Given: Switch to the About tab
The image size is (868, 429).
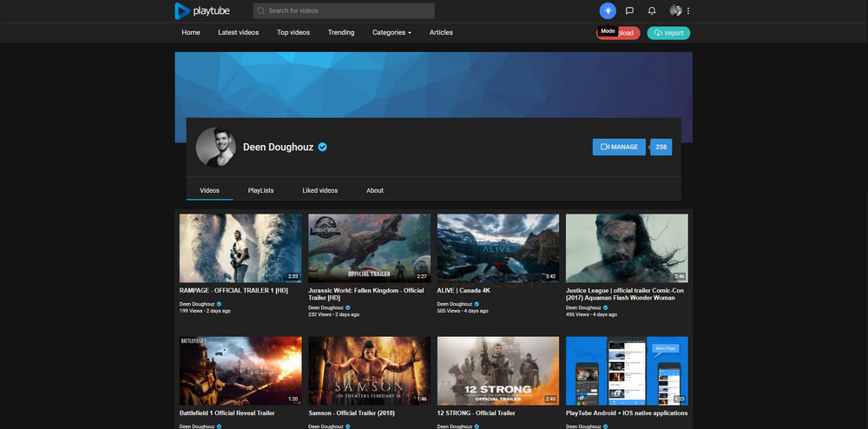Looking at the screenshot, I should tap(375, 190).
